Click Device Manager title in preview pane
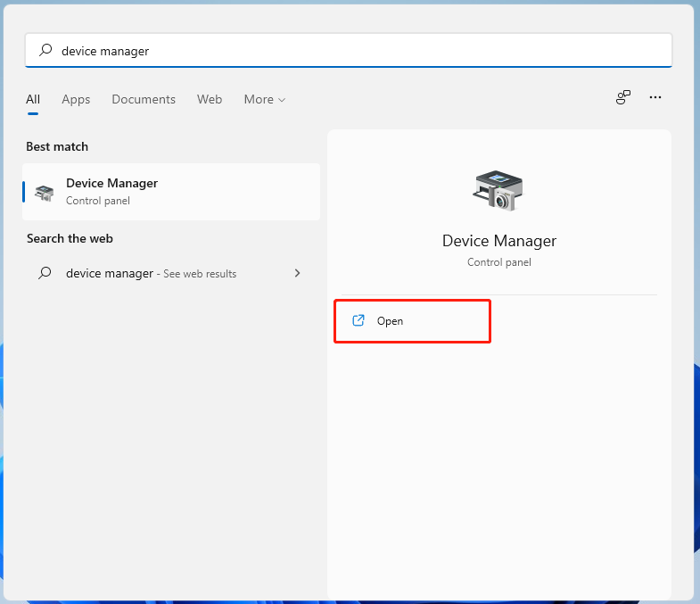 499,241
